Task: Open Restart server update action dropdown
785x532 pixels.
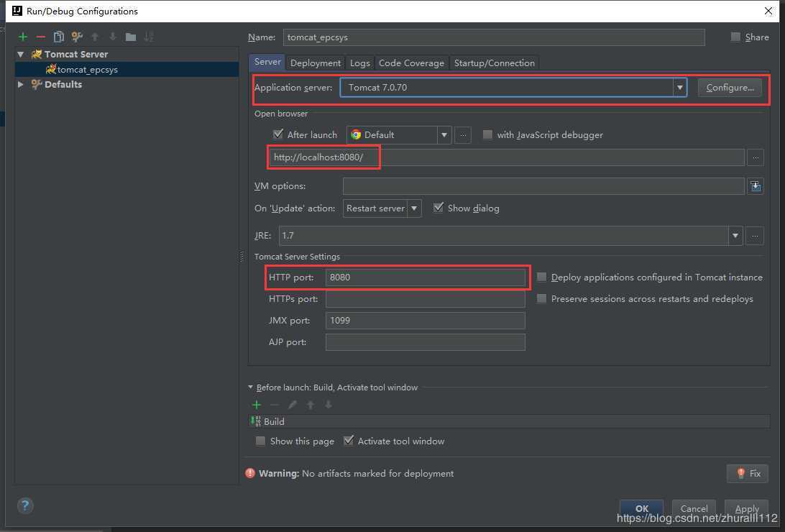Action: point(382,208)
